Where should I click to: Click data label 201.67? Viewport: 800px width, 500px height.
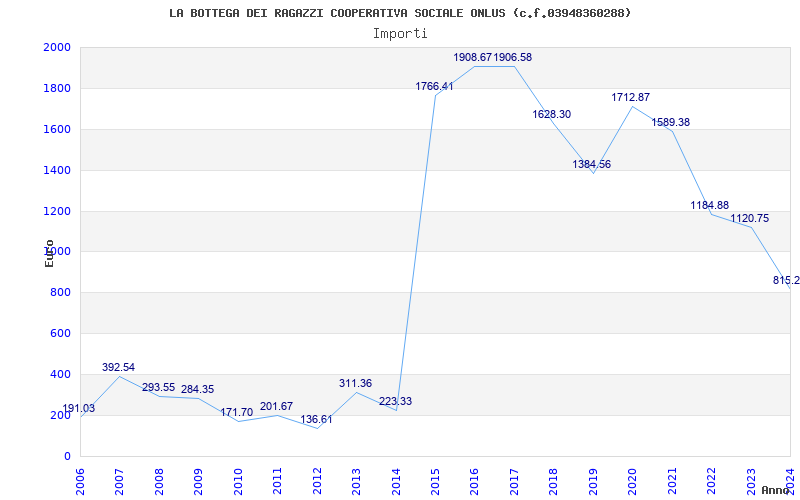tap(277, 406)
